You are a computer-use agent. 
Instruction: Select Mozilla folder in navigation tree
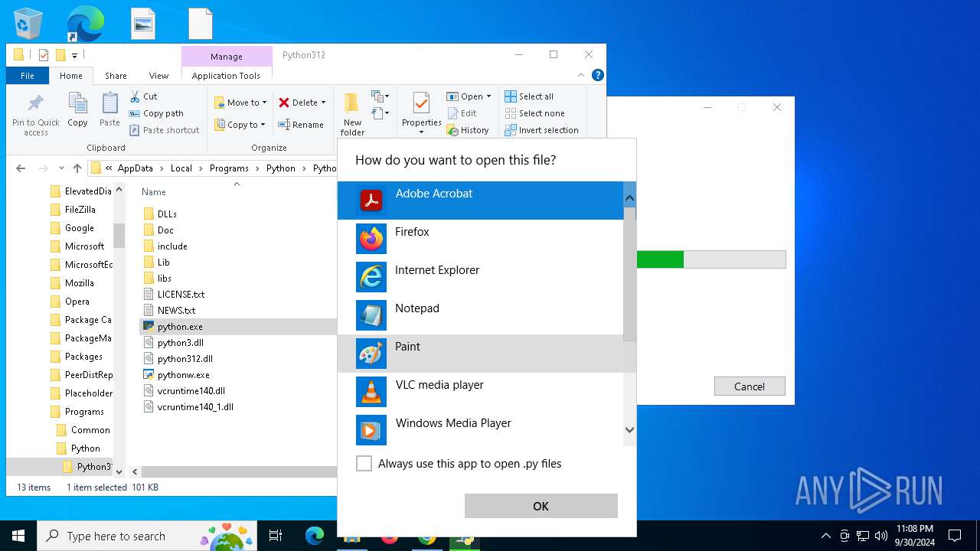(80, 283)
